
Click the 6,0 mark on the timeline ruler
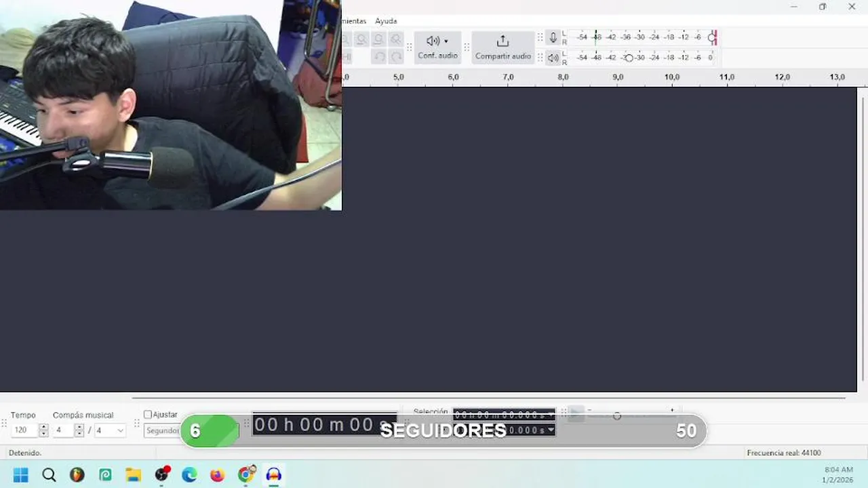453,77
